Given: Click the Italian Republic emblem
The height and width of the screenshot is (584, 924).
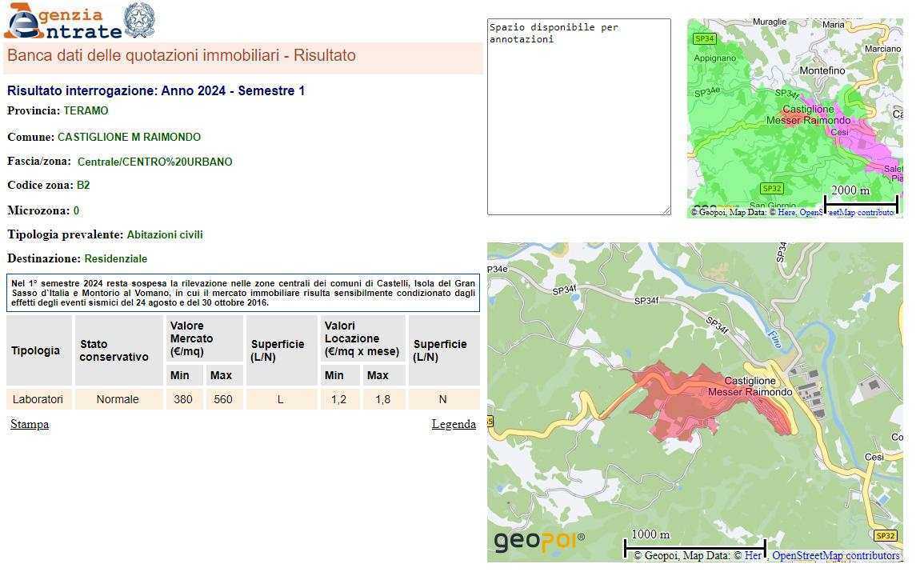Looking at the screenshot, I should coord(139,20).
